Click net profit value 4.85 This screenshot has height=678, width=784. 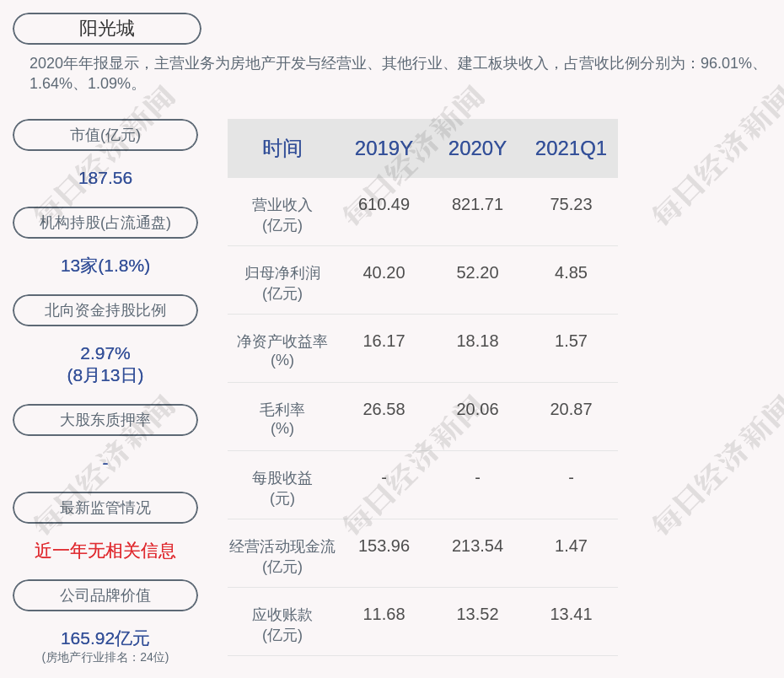click(571, 272)
